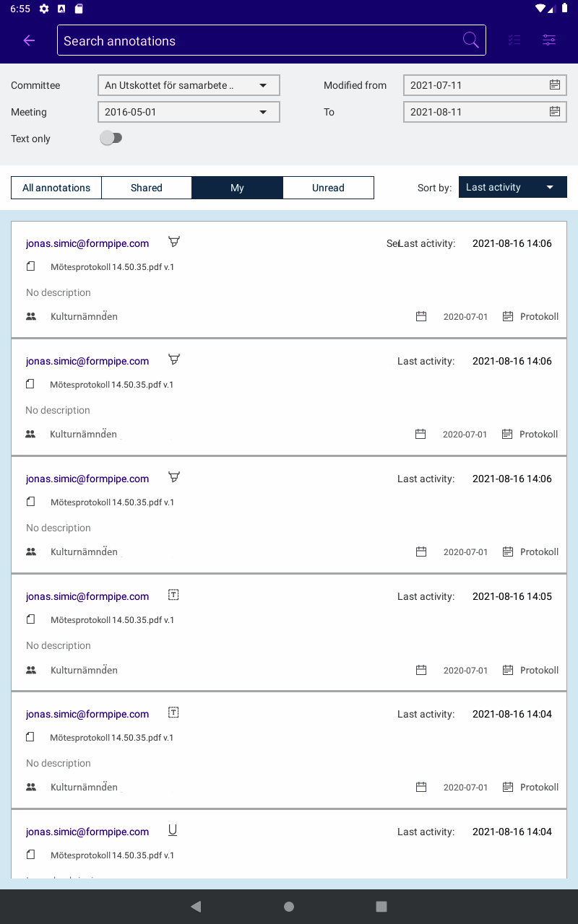Click the search magnifier icon
Viewport: 578px width, 924px height.
(x=470, y=40)
